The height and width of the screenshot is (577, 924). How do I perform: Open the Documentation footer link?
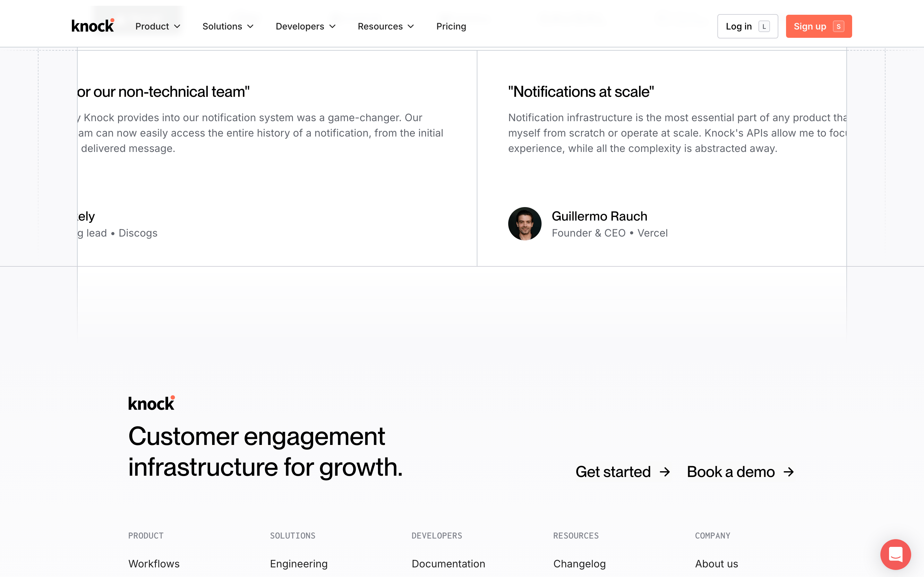448,564
